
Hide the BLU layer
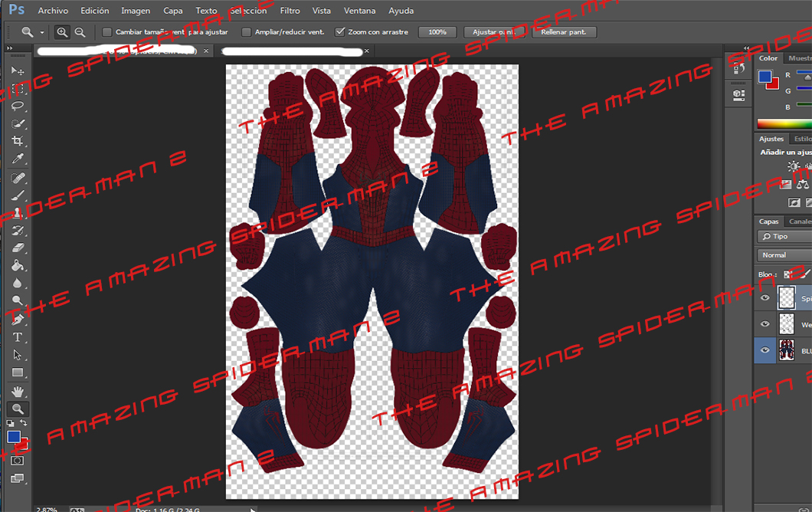coord(763,350)
